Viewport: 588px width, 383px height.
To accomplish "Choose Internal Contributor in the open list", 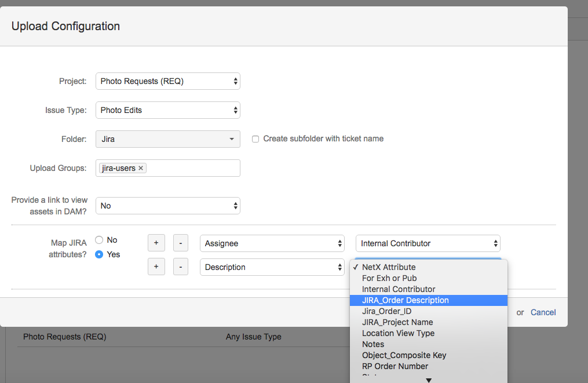I will 428,289.
